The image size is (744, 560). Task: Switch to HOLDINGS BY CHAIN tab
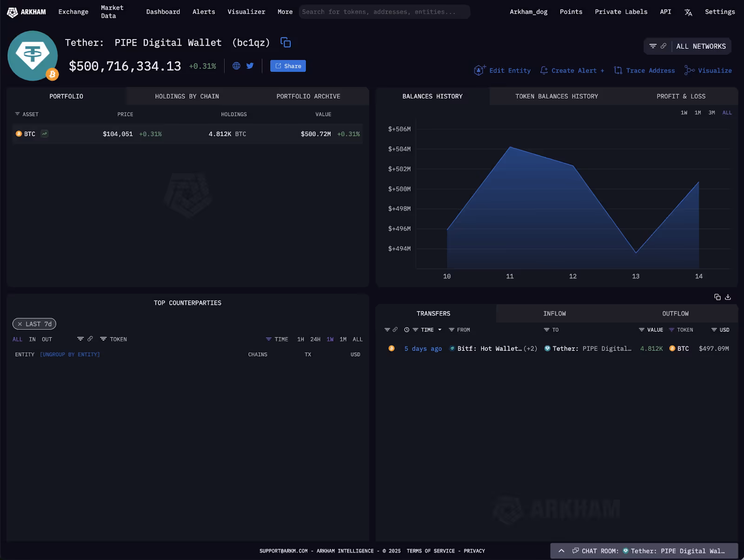(x=187, y=96)
